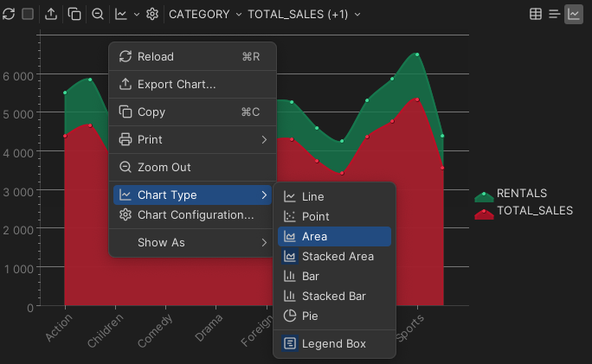Click the green RENTALS legend swatch
Viewport: 592px width, 364px height.
coord(484,195)
